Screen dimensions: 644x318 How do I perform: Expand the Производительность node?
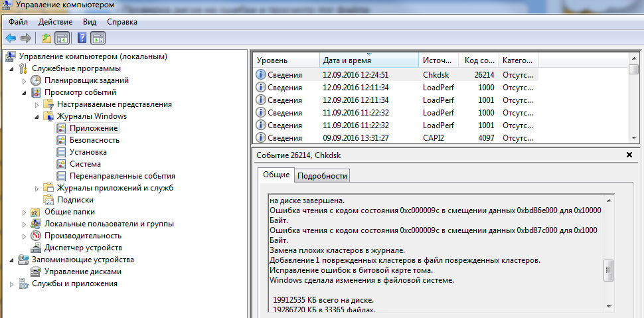[24, 236]
